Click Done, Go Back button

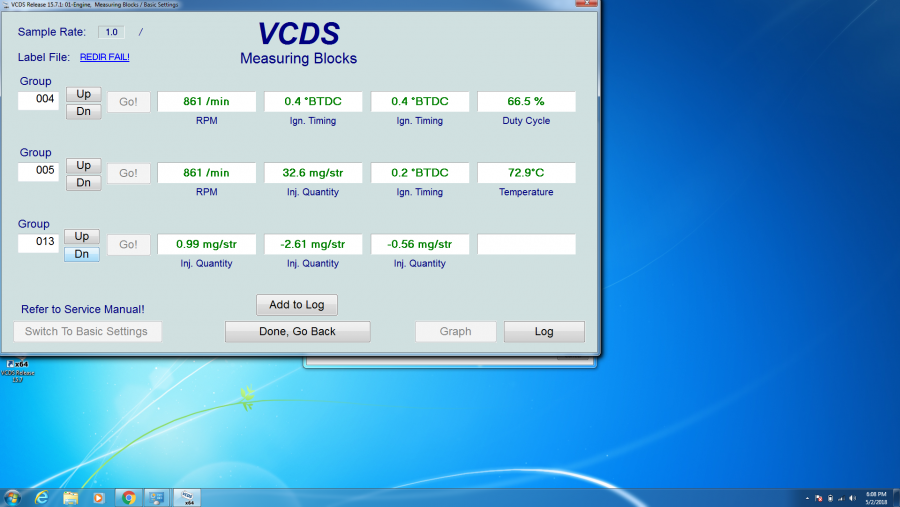click(297, 331)
